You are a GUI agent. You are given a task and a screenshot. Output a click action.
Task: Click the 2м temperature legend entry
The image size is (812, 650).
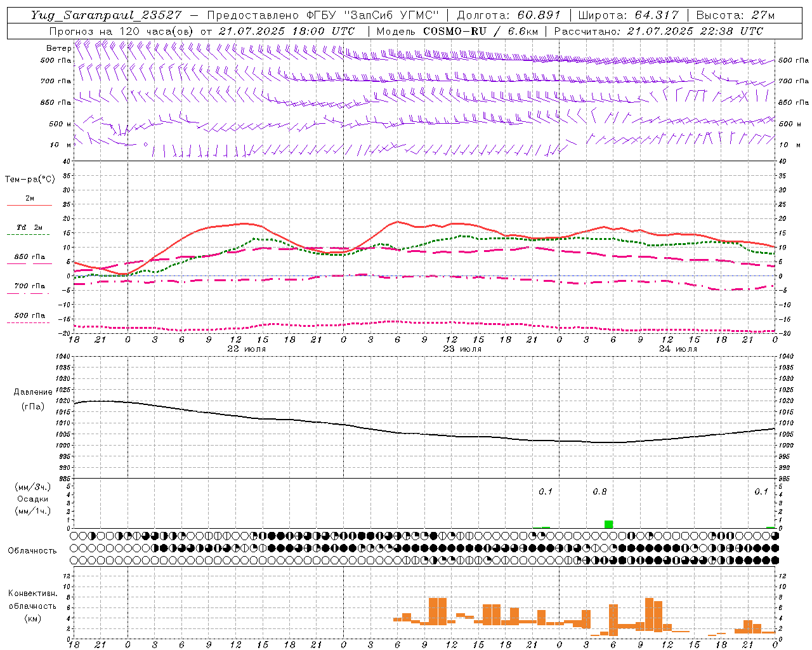point(30,199)
